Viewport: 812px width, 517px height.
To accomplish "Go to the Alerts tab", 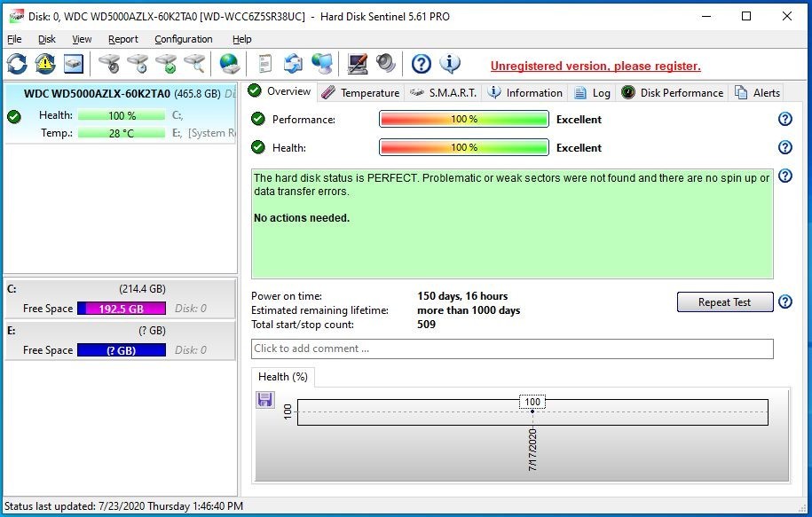I will point(757,92).
